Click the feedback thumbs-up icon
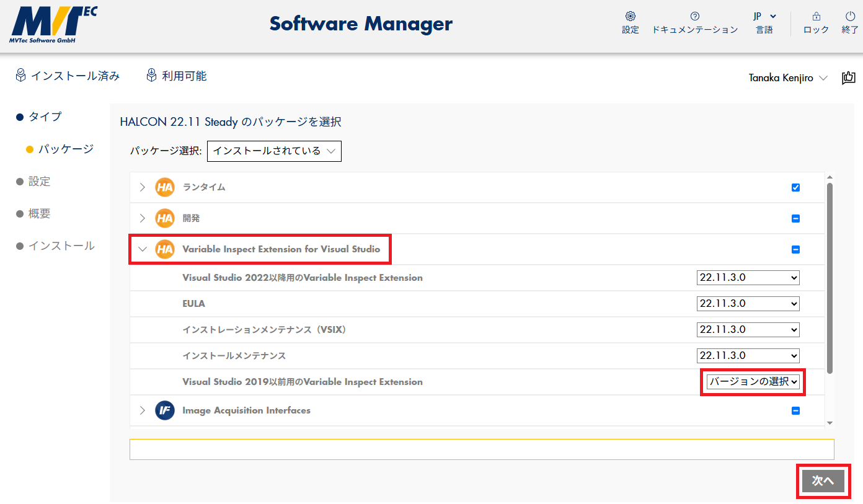The image size is (863, 504). 848,78
